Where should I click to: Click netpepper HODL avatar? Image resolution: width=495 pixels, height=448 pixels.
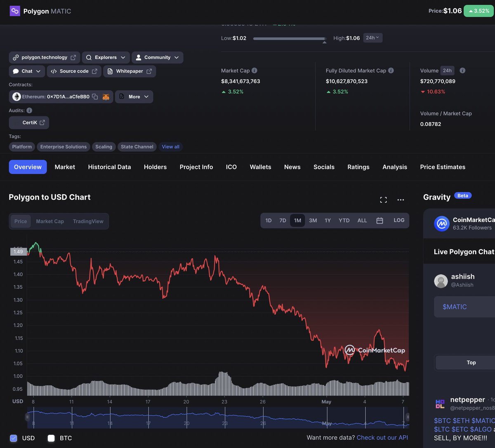point(440,404)
